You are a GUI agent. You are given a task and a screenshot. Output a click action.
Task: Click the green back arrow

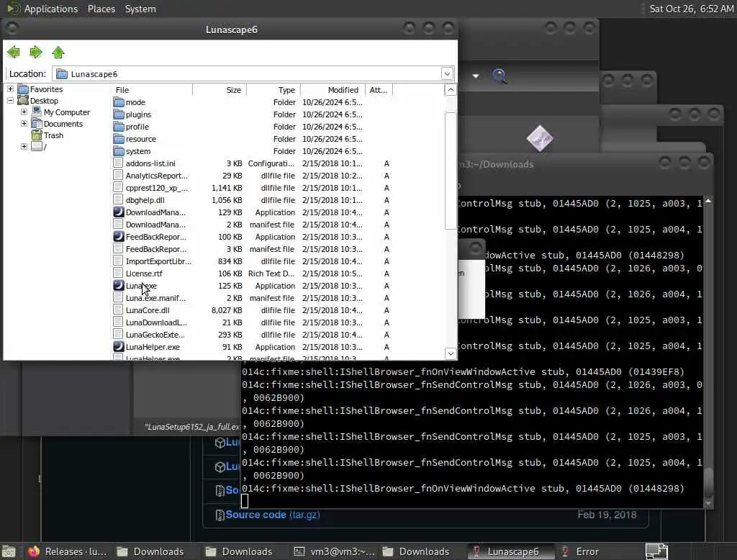click(x=14, y=53)
